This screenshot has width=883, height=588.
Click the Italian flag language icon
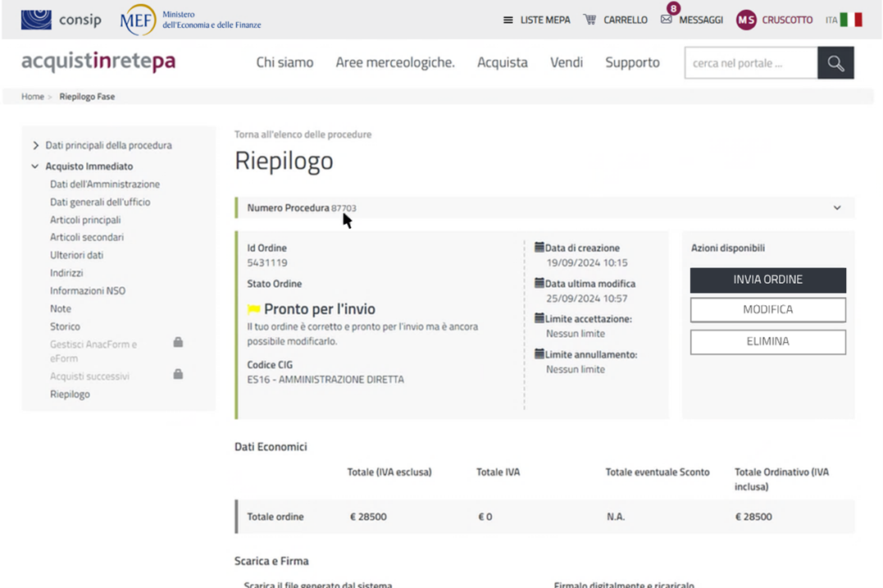(851, 20)
